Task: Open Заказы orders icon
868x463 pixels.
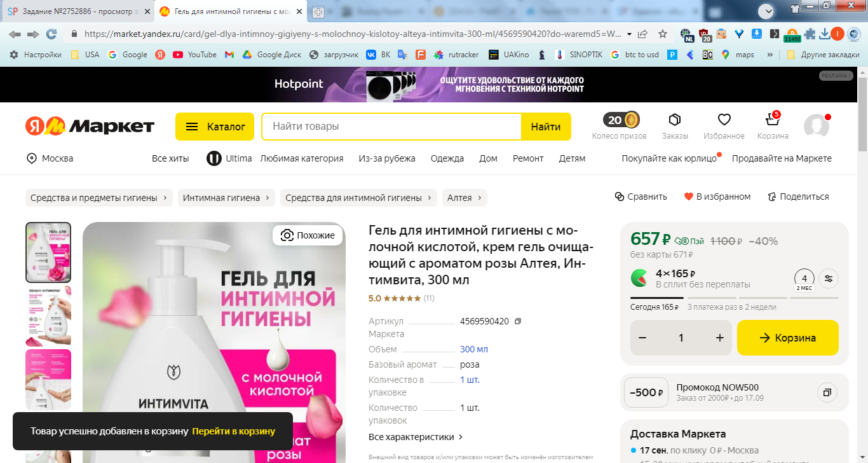Action: (x=675, y=120)
